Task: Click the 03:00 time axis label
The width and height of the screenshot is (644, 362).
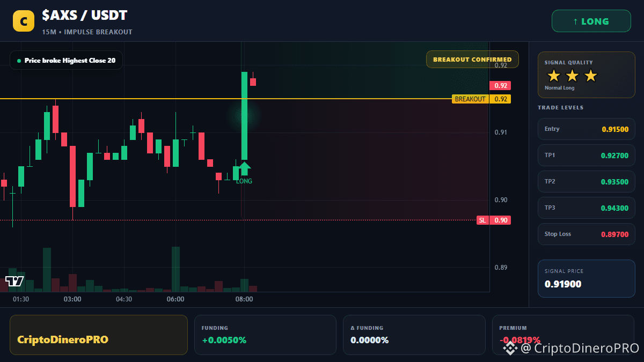Action: [x=72, y=299]
